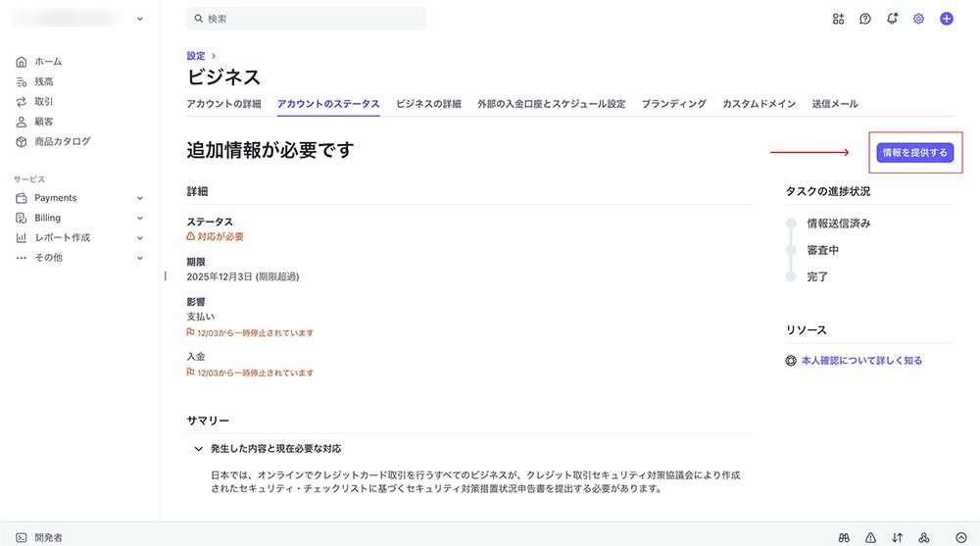Switch to ブランディング tab

point(674,104)
